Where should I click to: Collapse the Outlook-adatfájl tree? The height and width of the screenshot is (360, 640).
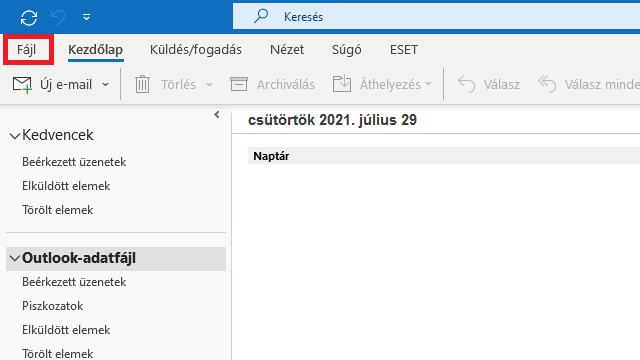coord(15,258)
